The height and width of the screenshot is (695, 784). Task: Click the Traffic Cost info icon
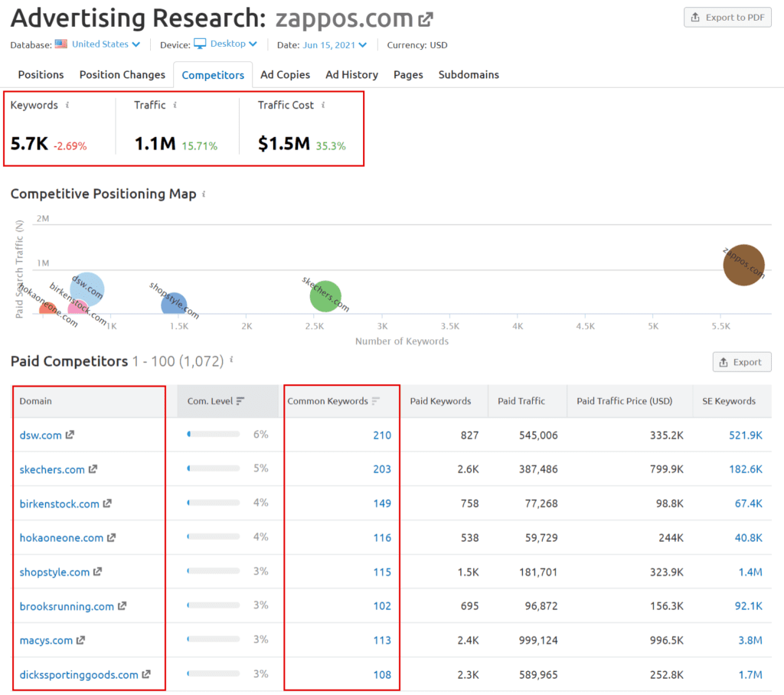[x=323, y=105]
